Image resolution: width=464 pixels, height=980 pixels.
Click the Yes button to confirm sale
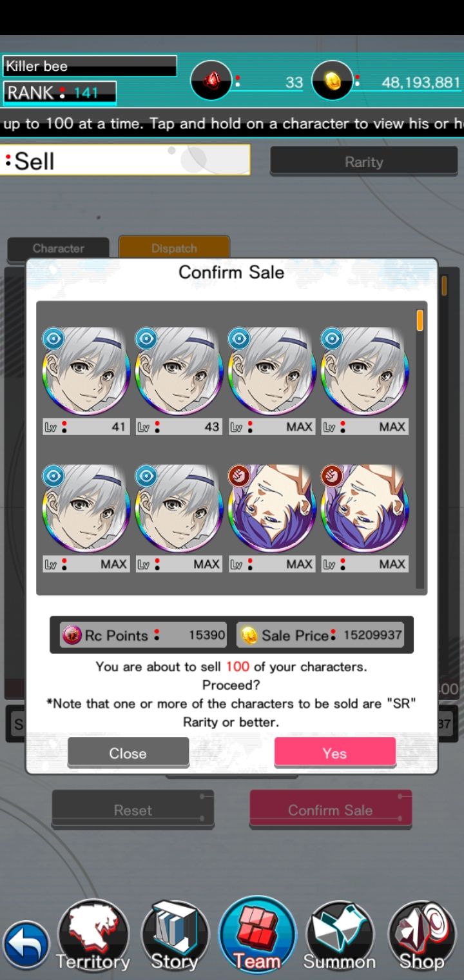pyautogui.click(x=334, y=752)
